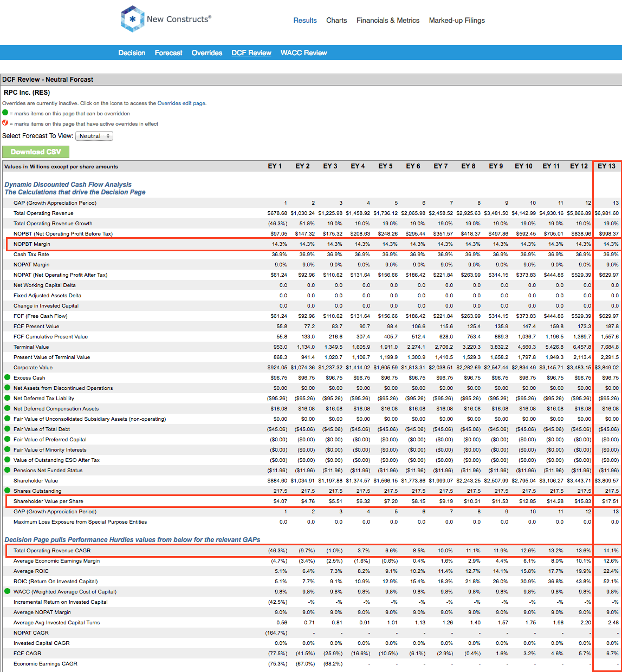Image resolution: width=622 pixels, height=672 pixels.
Task: Click override icon for Net Assets from Discontinued Operations
Action: 8,388
